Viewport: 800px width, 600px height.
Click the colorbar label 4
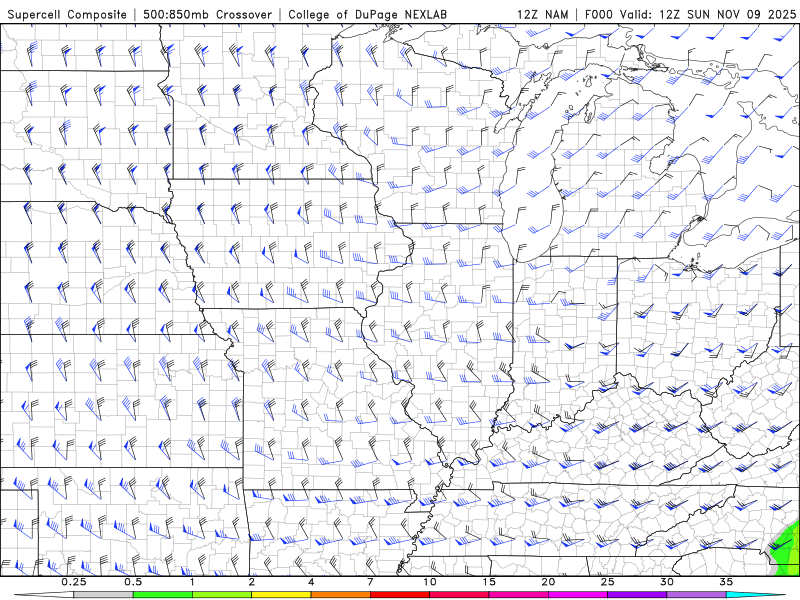pyautogui.click(x=311, y=582)
